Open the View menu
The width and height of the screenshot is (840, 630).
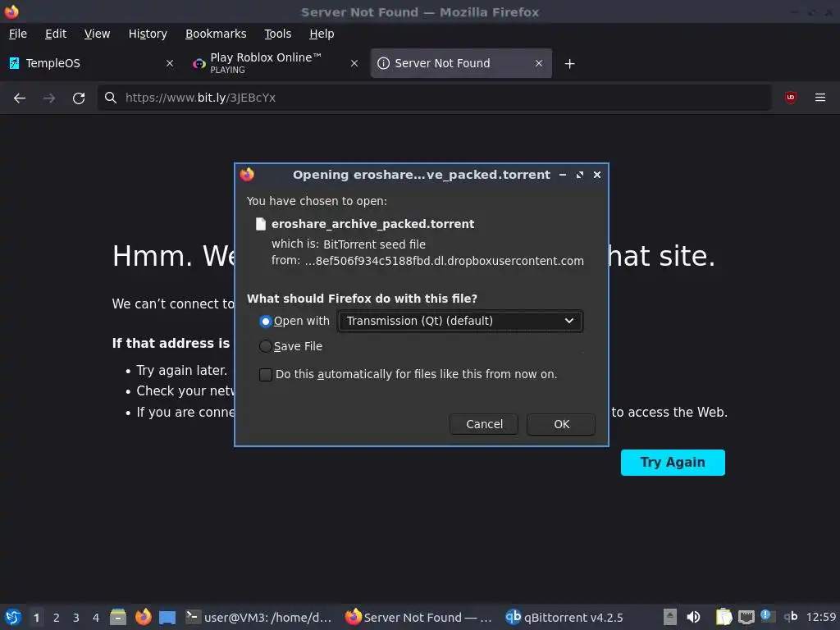tap(97, 34)
